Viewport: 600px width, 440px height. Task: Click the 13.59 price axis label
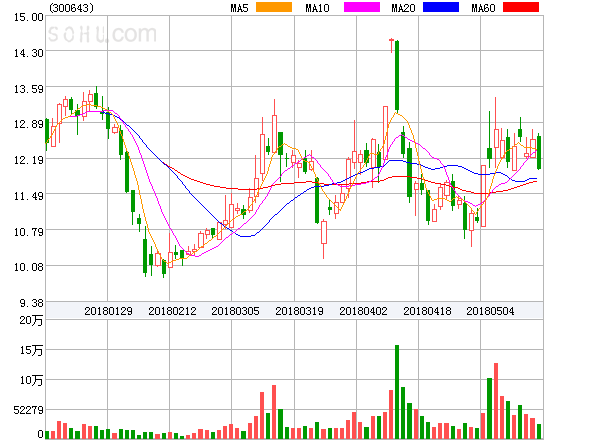coord(29,90)
